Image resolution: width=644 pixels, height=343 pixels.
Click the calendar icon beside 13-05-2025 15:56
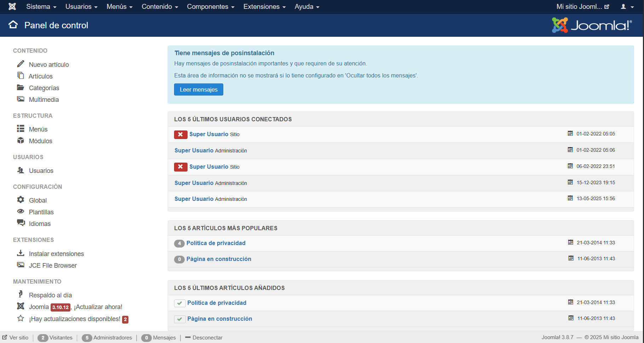tap(570, 198)
